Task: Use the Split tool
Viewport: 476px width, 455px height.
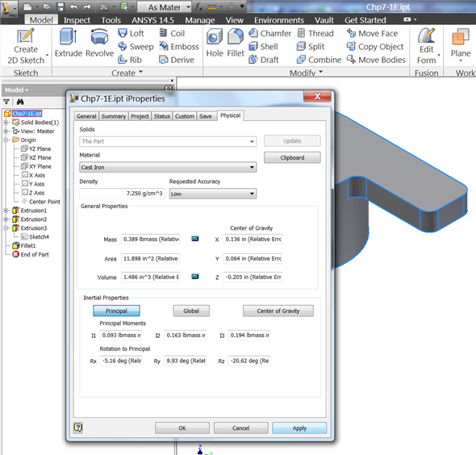Action: tap(311, 47)
